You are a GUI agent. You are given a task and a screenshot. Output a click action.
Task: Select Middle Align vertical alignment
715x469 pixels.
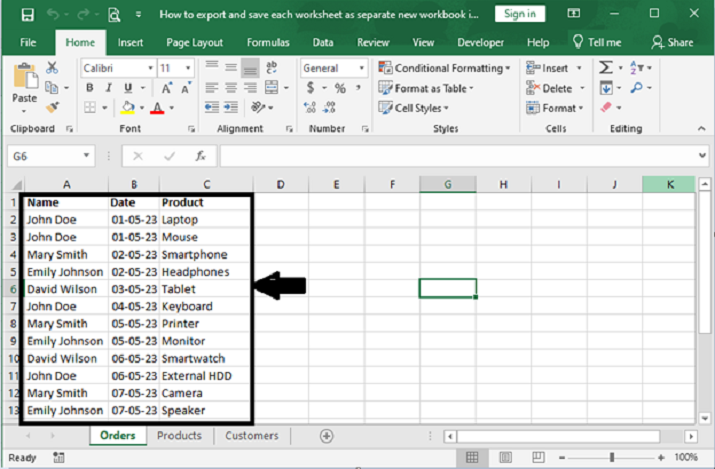(x=231, y=68)
